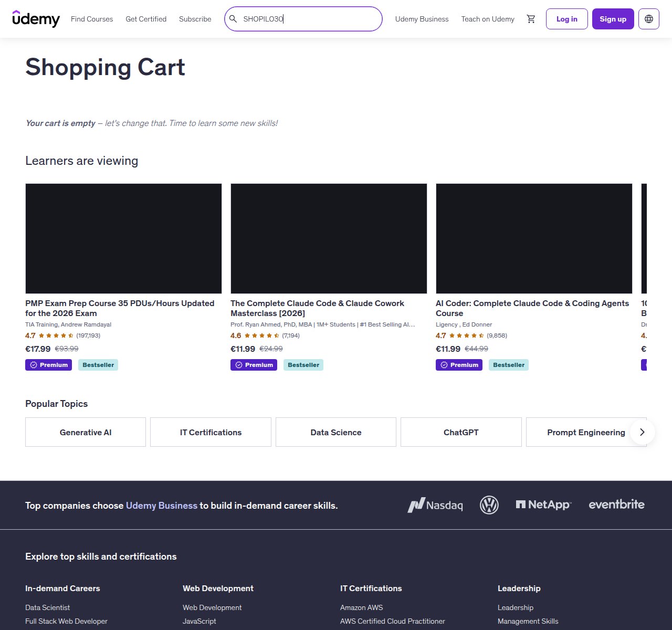Click original price €44.99 on AI Coder
This screenshot has height=630, width=672.
(477, 349)
